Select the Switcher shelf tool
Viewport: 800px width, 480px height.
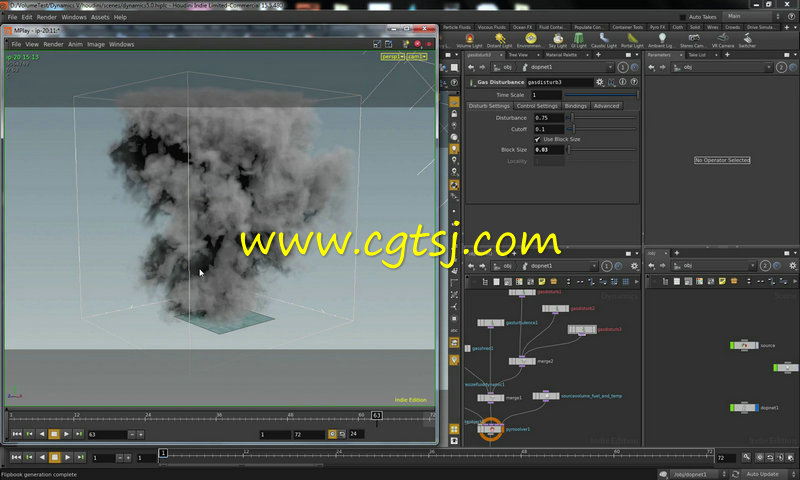pyautogui.click(x=747, y=40)
